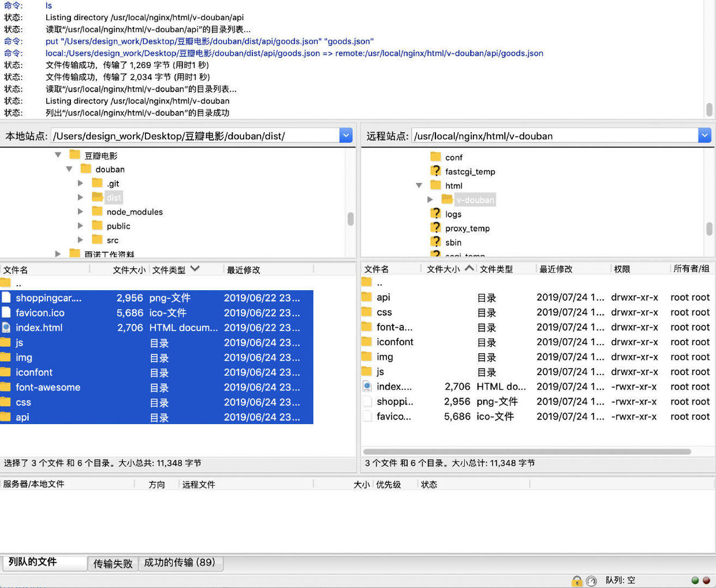Click red activity indicator light
This screenshot has height=588, width=716.
tap(706, 580)
